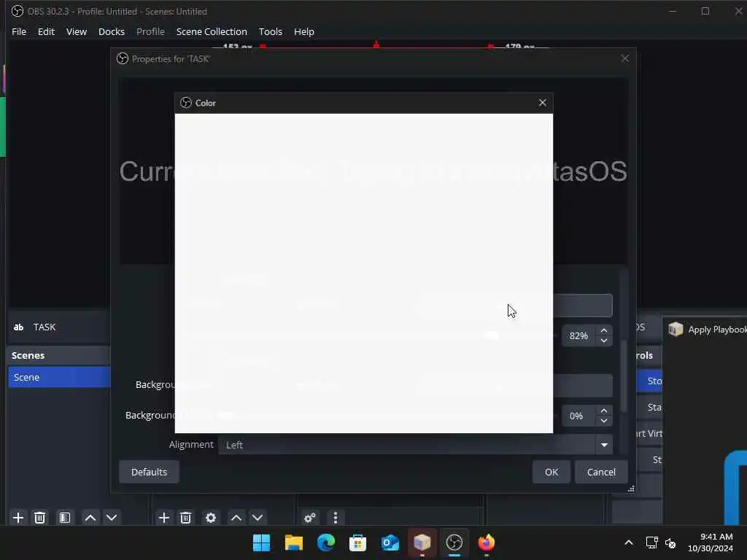Open Windows Start menu
The image size is (747, 560).
pos(262,542)
